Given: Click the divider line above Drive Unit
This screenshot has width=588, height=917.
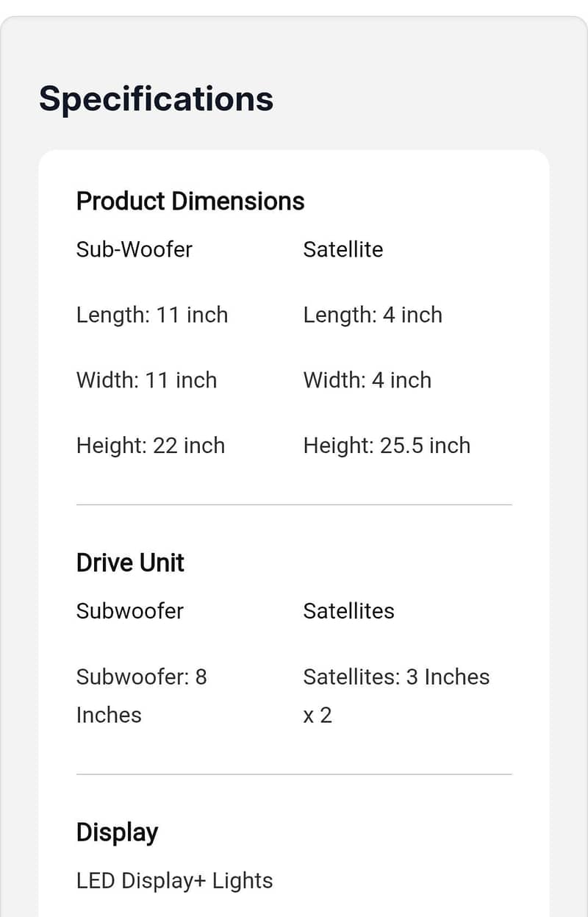Looking at the screenshot, I should pos(294,504).
